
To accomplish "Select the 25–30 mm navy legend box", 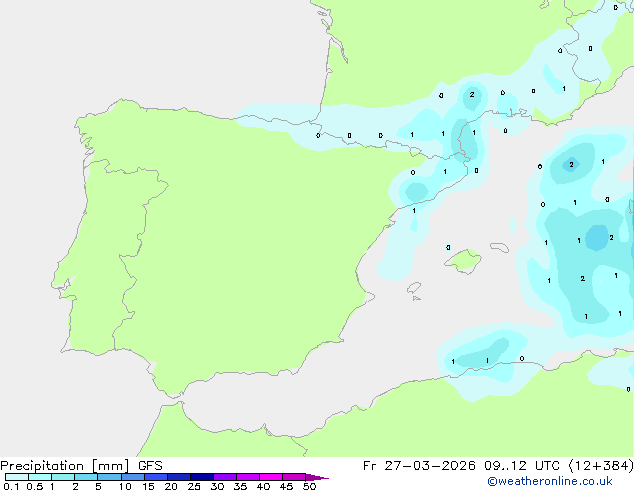I will [x=202, y=477].
